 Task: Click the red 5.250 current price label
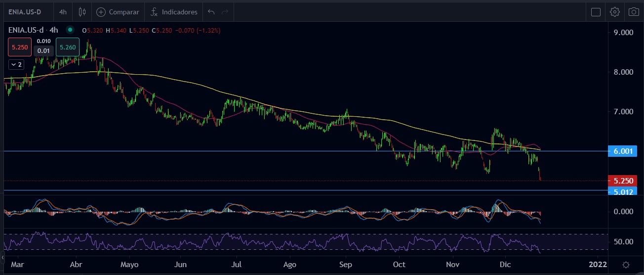[x=622, y=181]
